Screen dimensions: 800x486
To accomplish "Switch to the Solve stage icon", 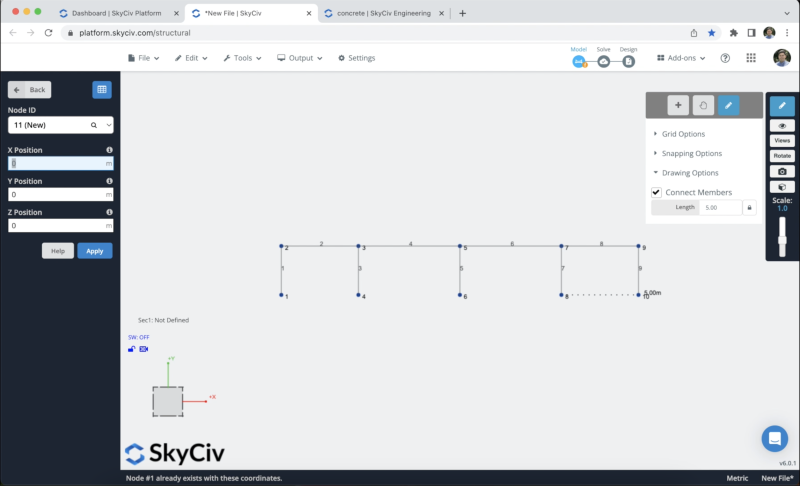I will click(604, 62).
